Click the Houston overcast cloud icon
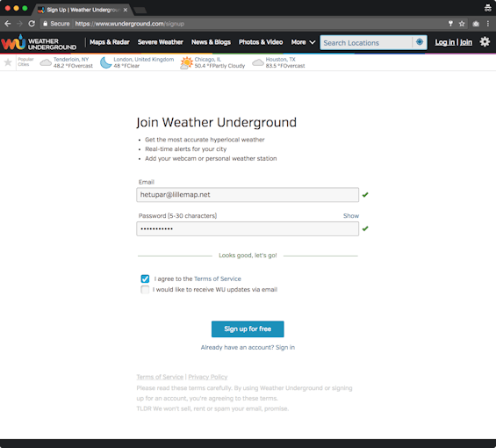This screenshot has width=496, height=448. pos(258,62)
